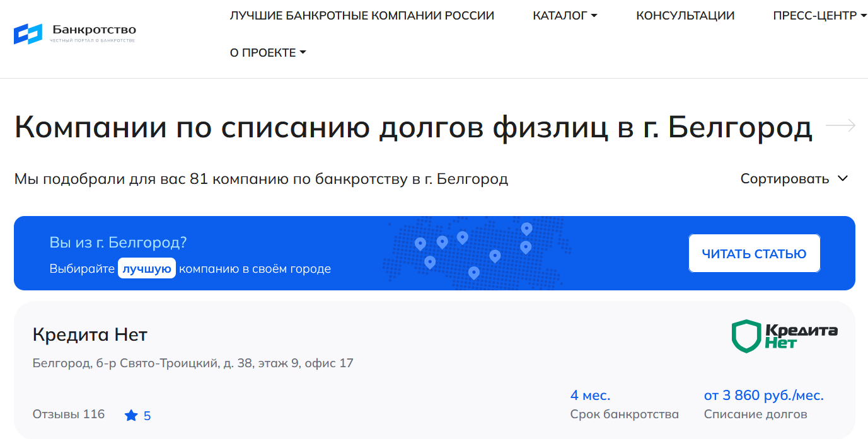Click the arrow icon beside the page heading
Viewport: 868px width, 439px height.
click(840, 126)
